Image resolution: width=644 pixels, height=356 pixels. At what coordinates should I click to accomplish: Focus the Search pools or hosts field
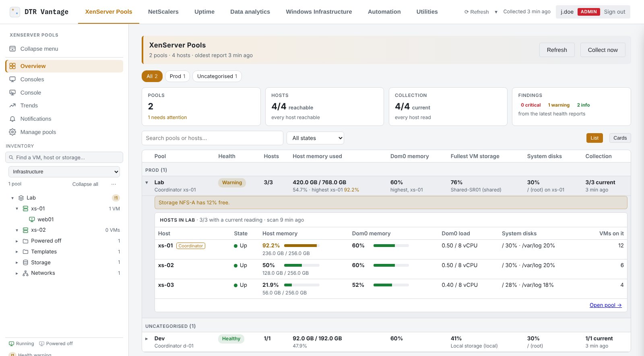click(213, 138)
